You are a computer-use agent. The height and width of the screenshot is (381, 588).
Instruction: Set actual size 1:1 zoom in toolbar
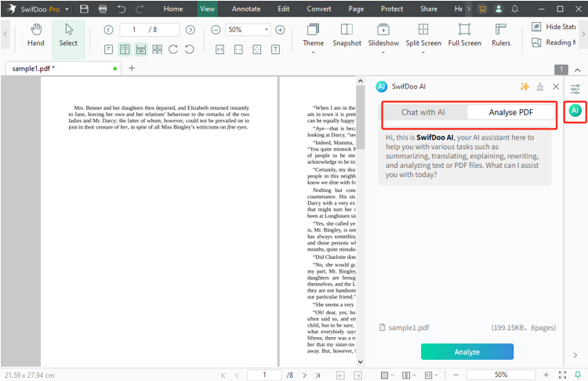pyautogui.click(x=220, y=49)
